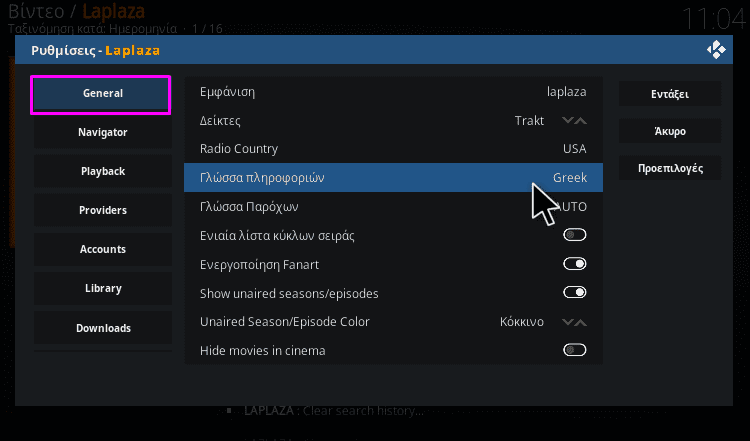Cancel changes with the Άκυρο button
The height and width of the screenshot is (441, 750).
click(x=670, y=131)
